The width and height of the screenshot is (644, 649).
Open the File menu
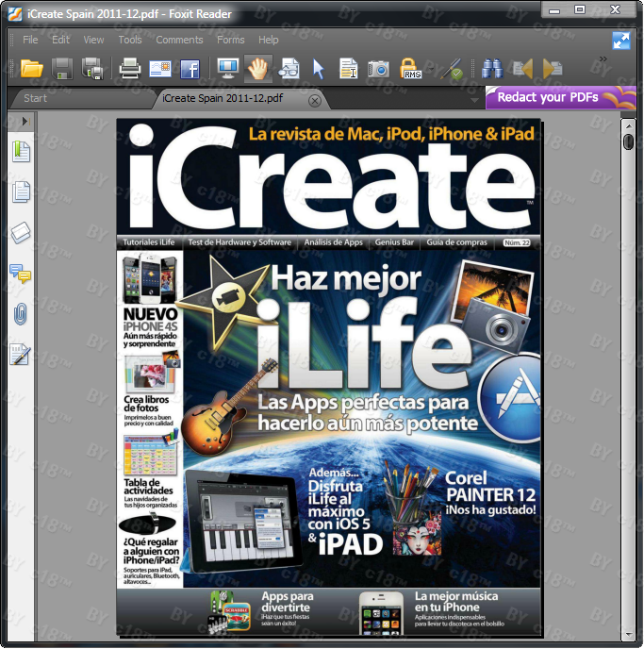tap(30, 40)
